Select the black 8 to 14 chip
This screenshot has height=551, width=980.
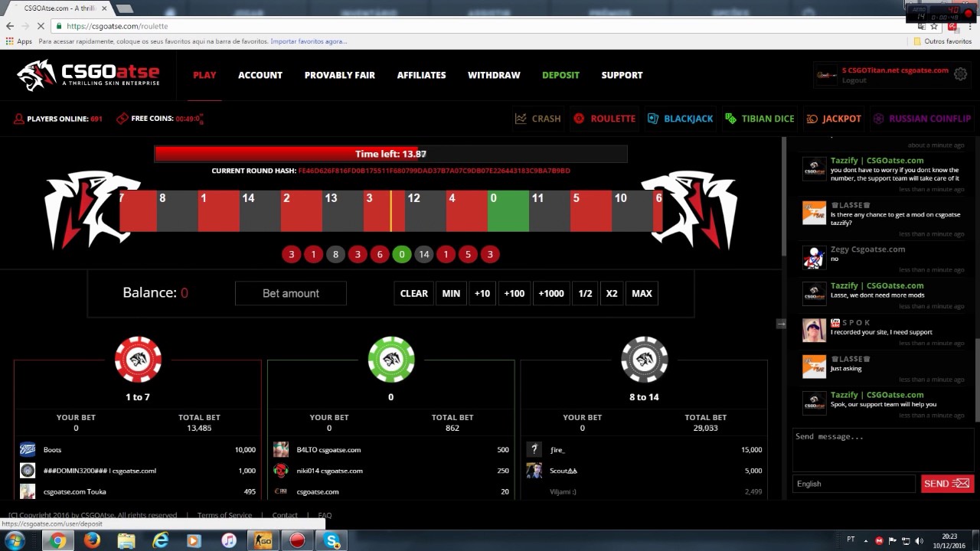click(644, 359)
